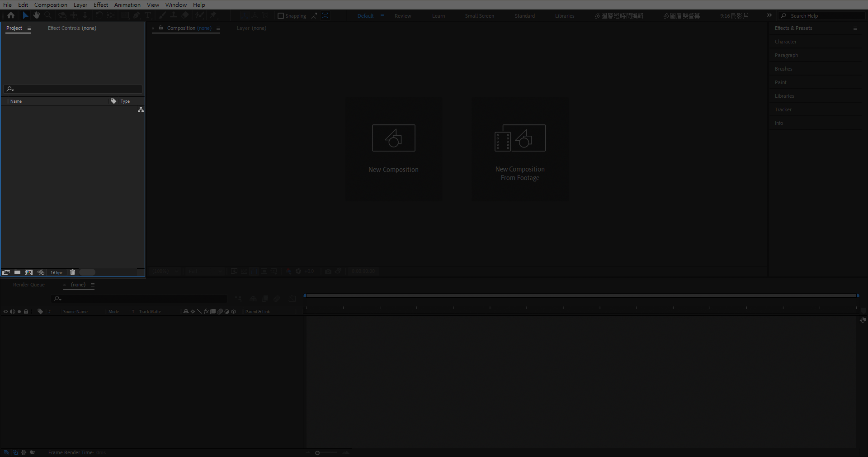The height and width of the screenshot is (457, 868).
Task: Click the timeline zoom slider handle
Action: [317, 452]
